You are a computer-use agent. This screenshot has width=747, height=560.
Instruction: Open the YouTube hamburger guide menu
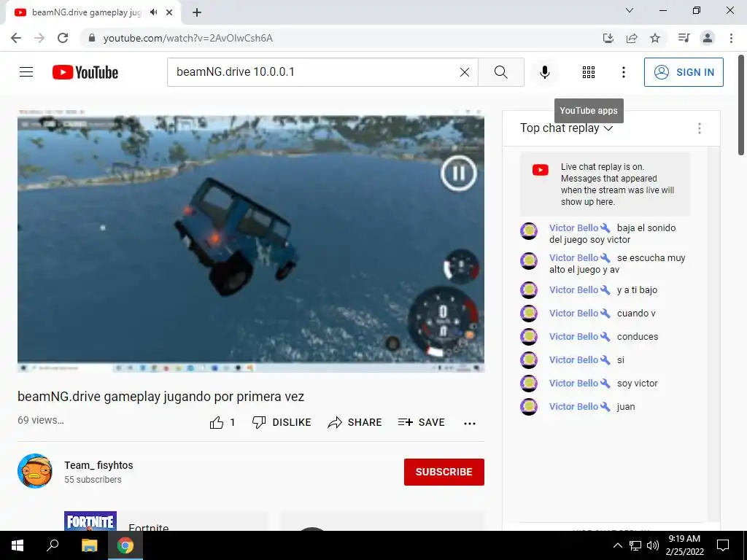(26, 72)
